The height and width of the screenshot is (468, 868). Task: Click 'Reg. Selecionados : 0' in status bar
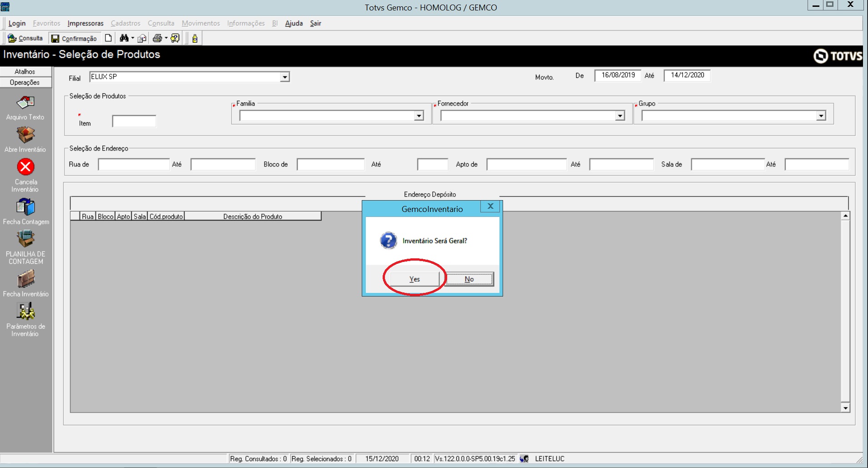[322, 458]
